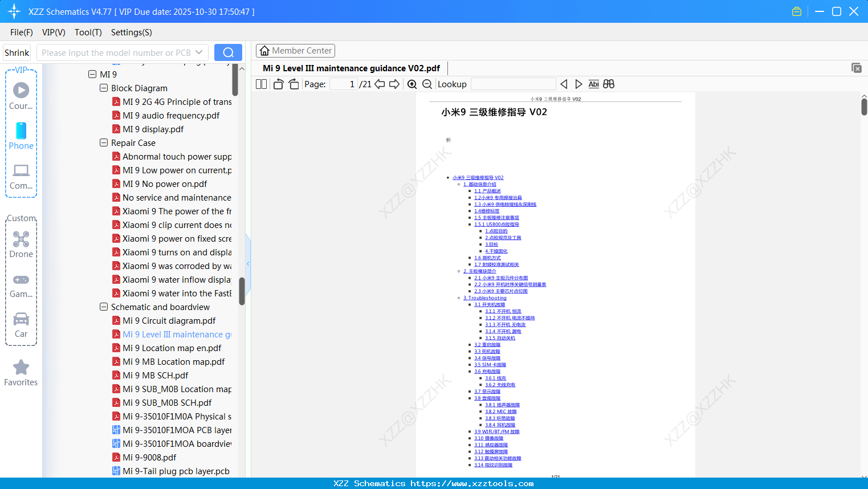The width and height of the screenshot is (868, 489).
Task: Open model number dropdown arrow
Action: [x=199, y=52]
